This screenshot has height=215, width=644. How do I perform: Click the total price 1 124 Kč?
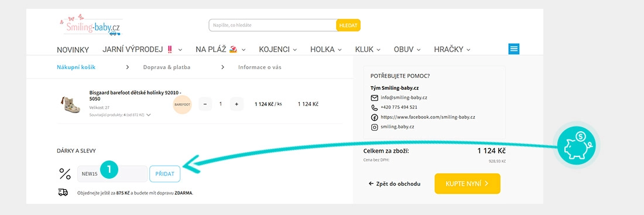point(491,151)
